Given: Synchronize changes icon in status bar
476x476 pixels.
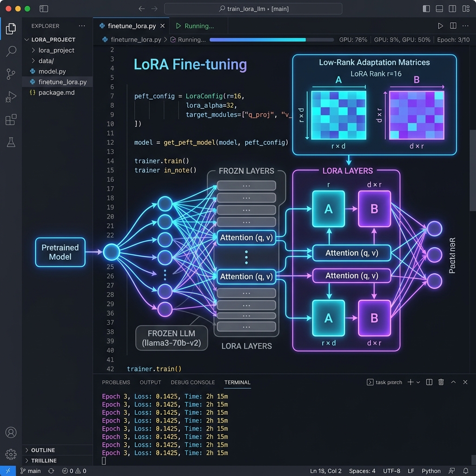Looking at the screenshot, I should 51,471.
